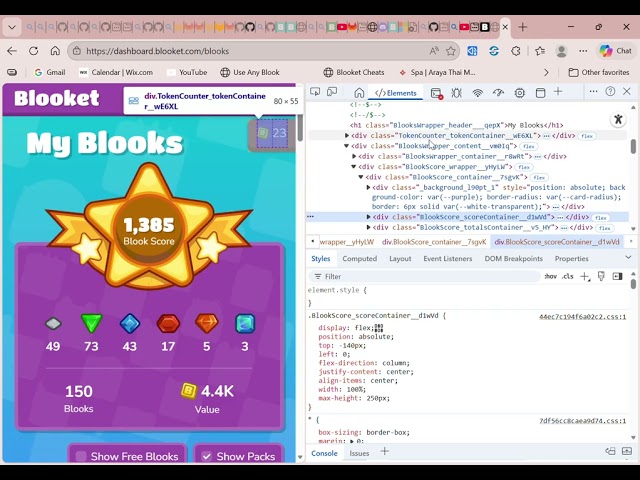This screenshot has width=640, height=480.
Task: Open the Sources bug icon panel
Action: point(456,93)
